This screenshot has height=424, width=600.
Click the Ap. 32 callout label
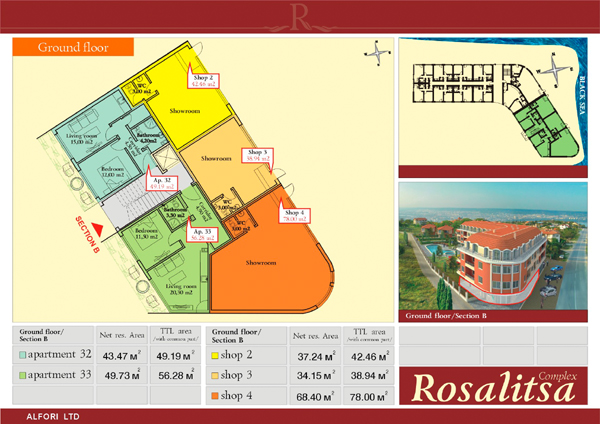pos(162,183)
